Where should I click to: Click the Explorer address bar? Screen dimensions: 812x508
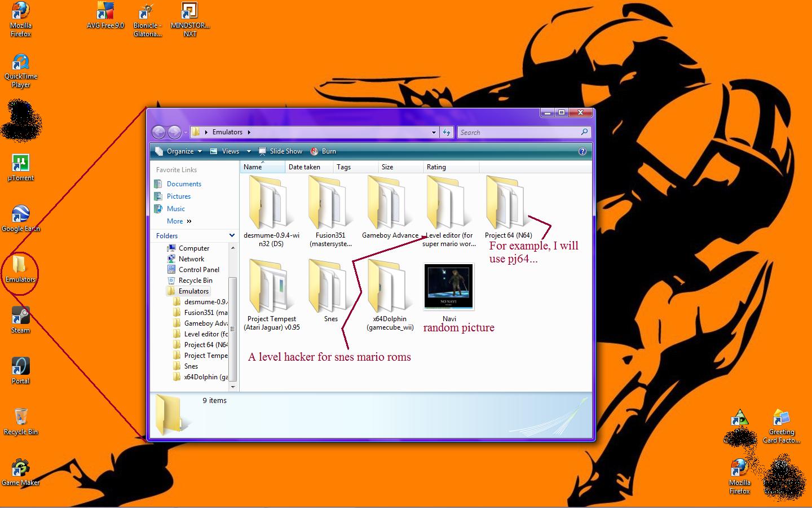(x=314, y=132)
